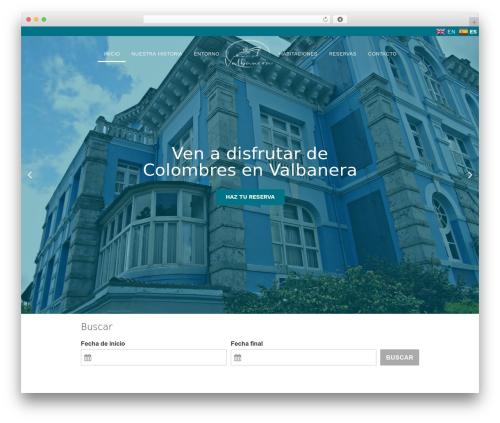Switch language to ES
The height and width of the screenshot is (423, 500).
[473, 32]
